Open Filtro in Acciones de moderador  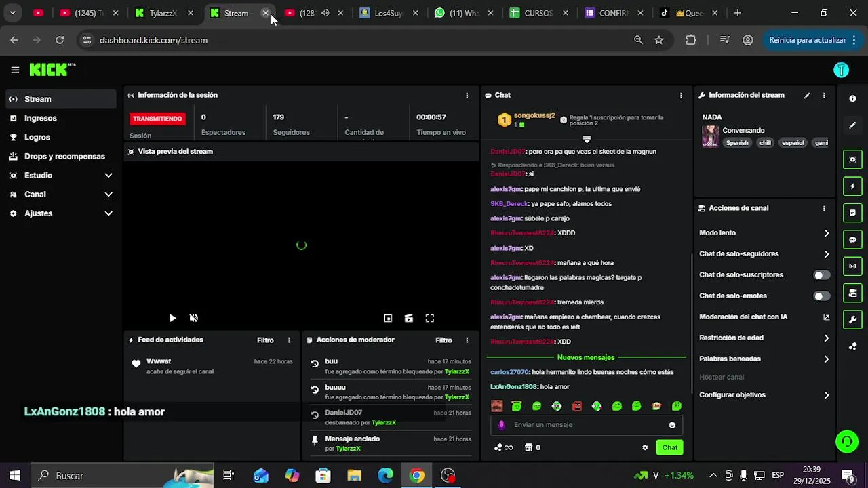click(x=443, y=340)
